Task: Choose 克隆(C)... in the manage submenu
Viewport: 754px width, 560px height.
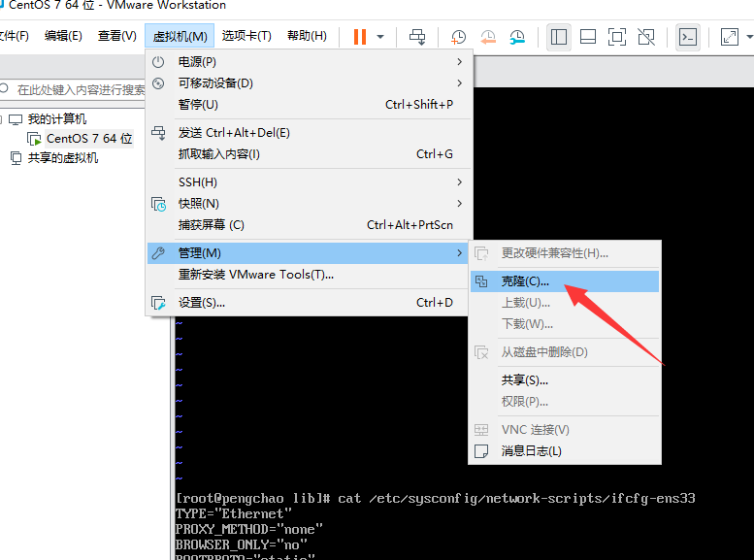Action: pyautogui.click(x=565, y=281)
